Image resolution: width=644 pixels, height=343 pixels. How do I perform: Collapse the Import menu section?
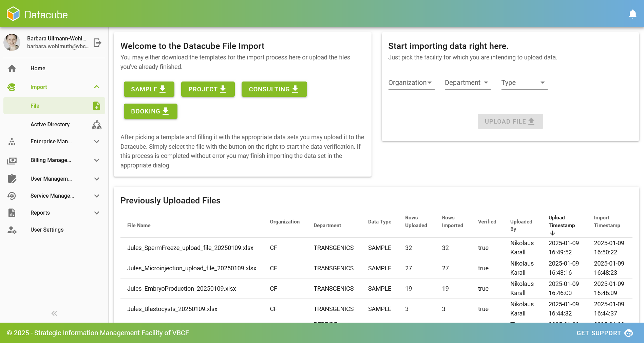[x=97, y=87]
